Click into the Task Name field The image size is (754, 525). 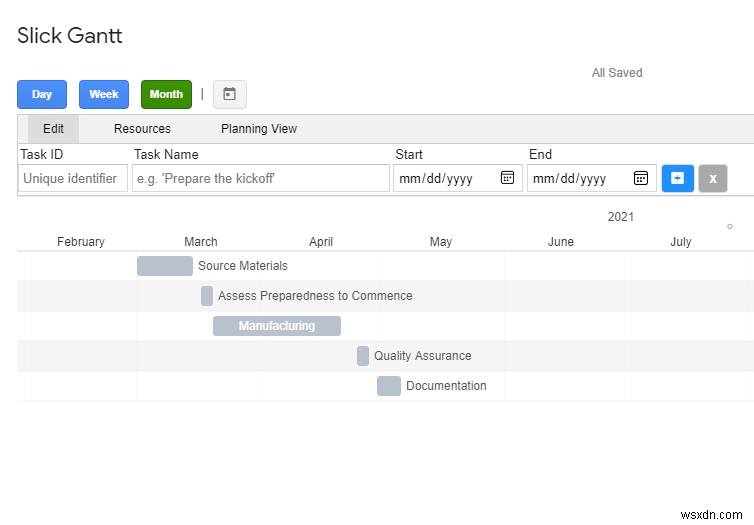coord(261,178)
